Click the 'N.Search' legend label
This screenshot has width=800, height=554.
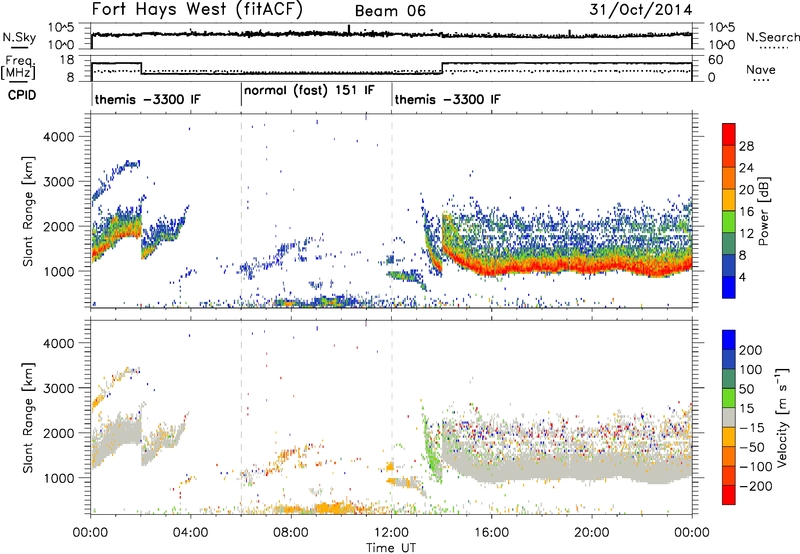(773, 37)
